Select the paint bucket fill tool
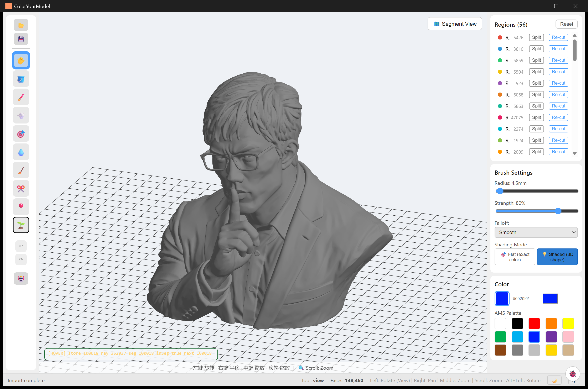This screenshot has width=588, height=389. pos(21,79)
